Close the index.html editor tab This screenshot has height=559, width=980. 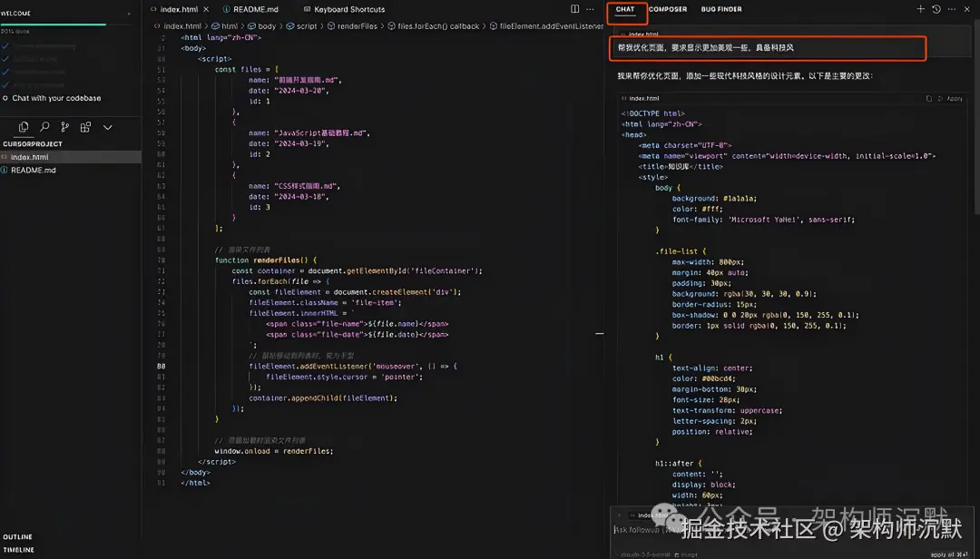tap(206, 9)
